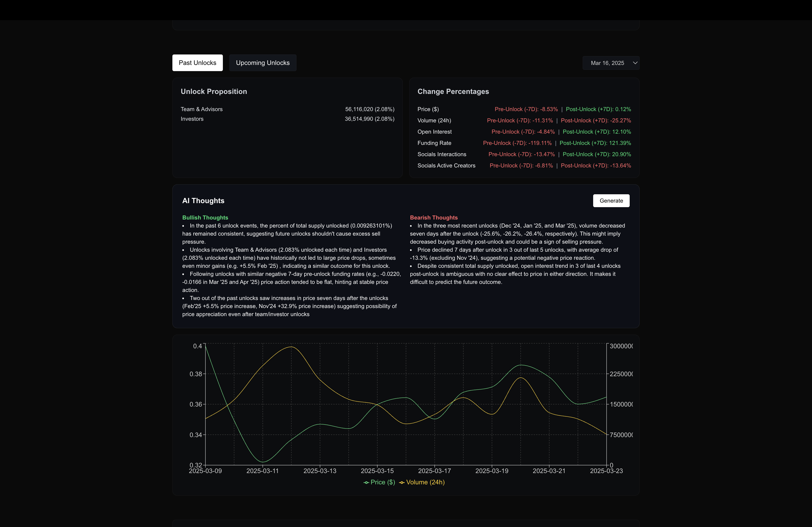Image resolution: width=812 pixels, height=527 pixels.
Task: Select the Investors unlock amount row
Action: coord(369,119)
